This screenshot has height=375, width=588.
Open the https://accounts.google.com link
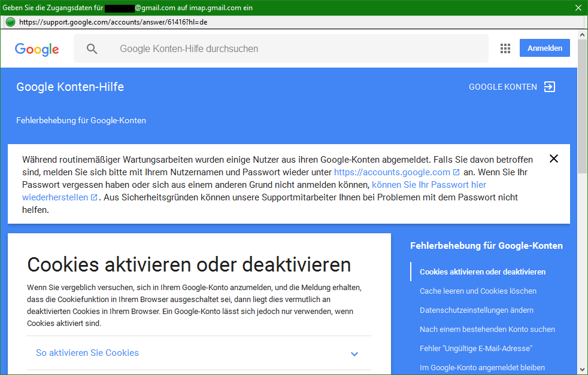(392, 172)
